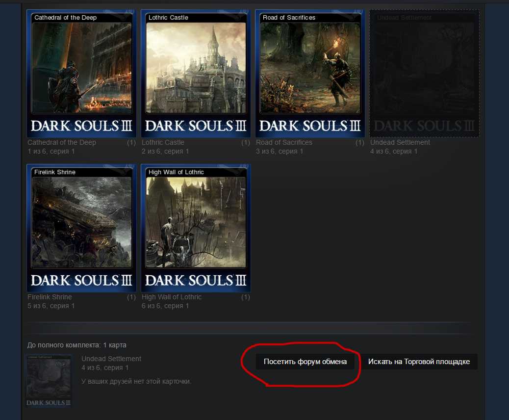
Task: Click the 'Road of Sacrifices' caption under card
Action: pyautogui.click(x=284, y=142)
